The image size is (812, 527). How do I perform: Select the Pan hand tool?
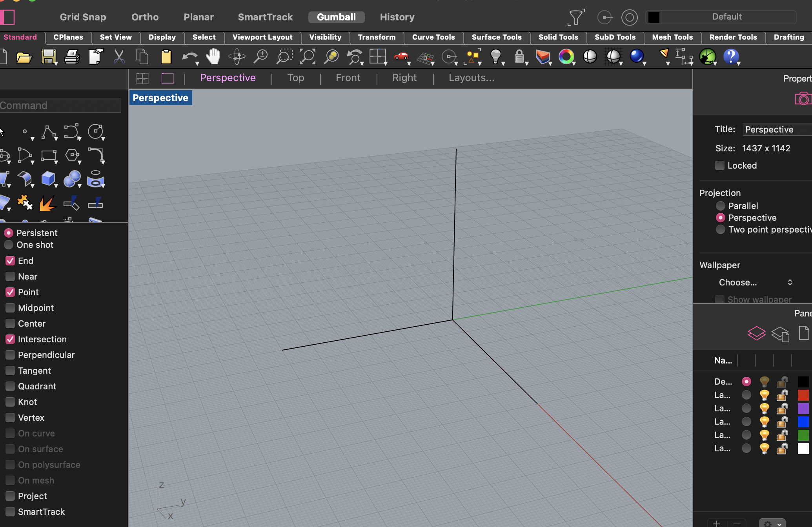213,57
